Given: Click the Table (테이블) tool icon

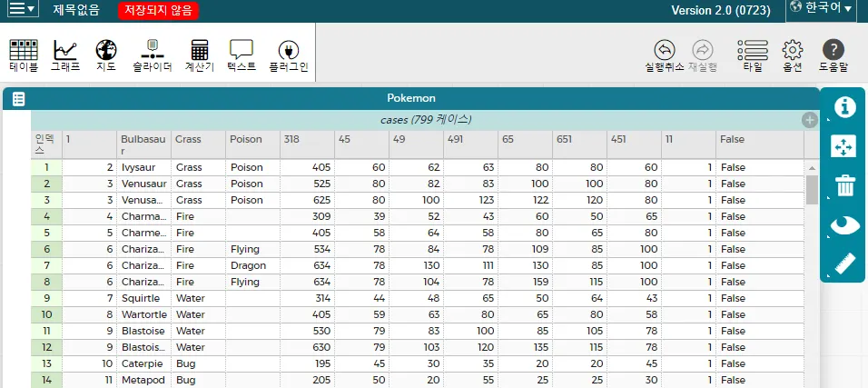Looking at the screenshot, I should (23, 54).
